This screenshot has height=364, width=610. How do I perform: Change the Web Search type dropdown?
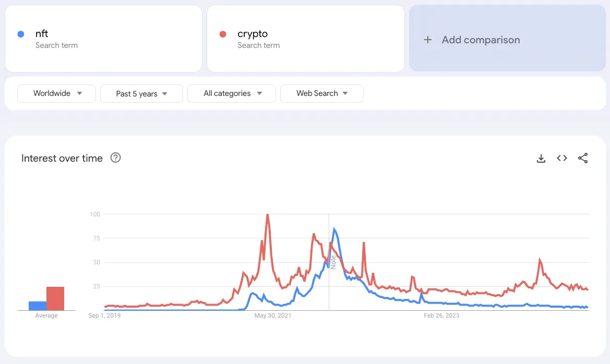coord(322,93)
